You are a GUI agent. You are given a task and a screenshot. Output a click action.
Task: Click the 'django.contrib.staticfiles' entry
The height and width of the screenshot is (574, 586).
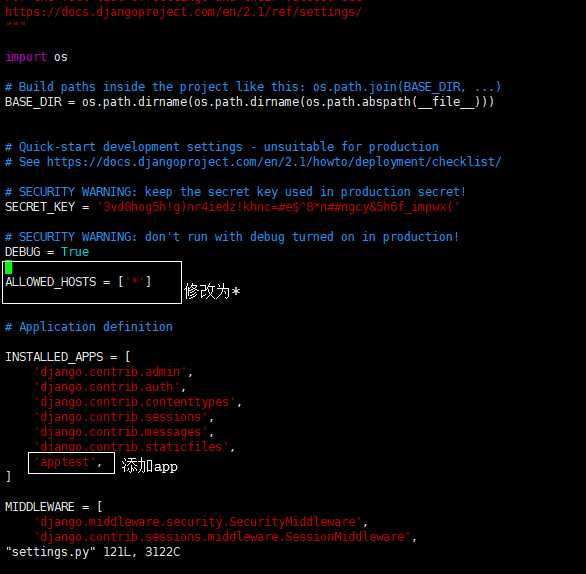(x=134, y=447)
